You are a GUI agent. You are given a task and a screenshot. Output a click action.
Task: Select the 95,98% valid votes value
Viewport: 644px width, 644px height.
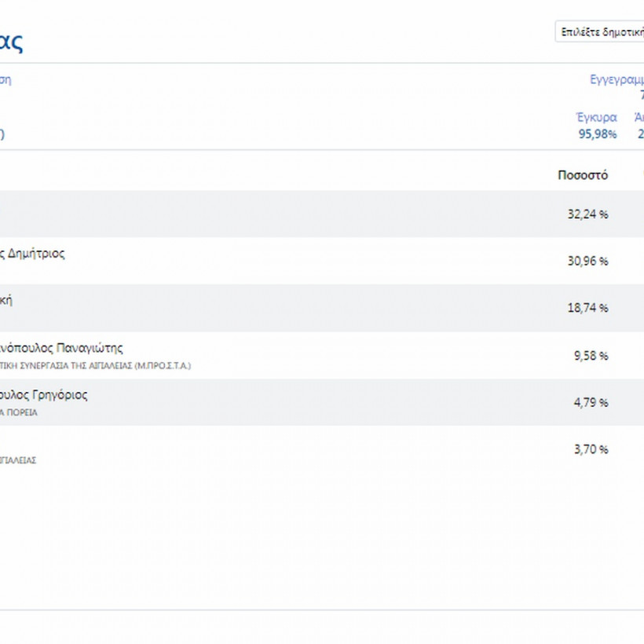(597, 134)
